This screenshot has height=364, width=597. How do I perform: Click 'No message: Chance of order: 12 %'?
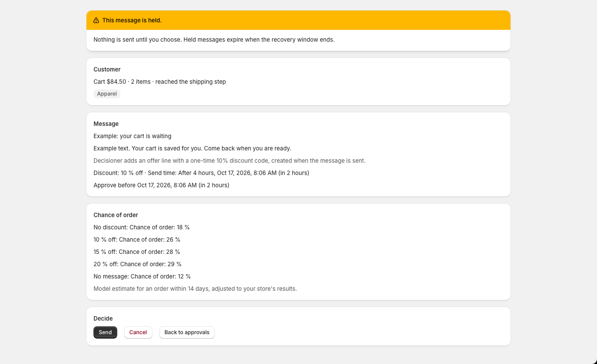(x=142, y=276)
